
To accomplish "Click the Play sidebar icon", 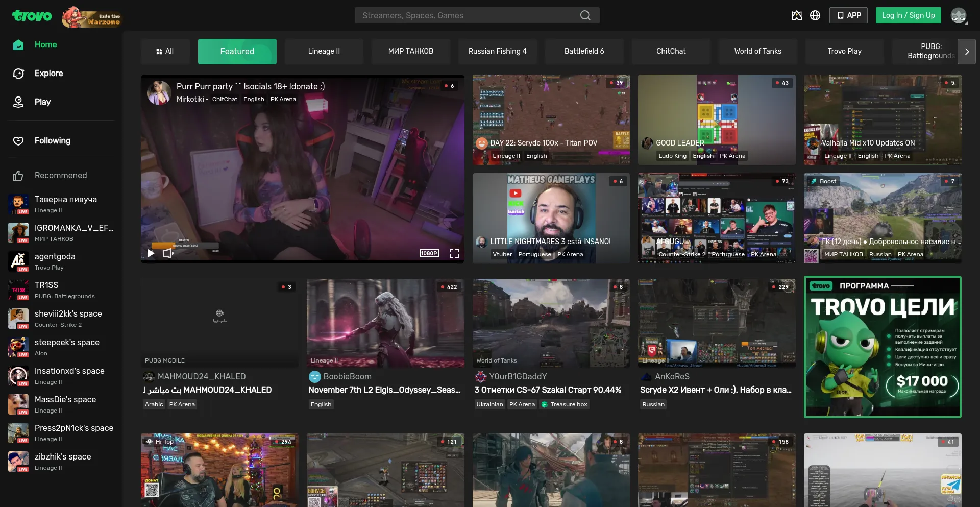I will tap(18, 102).
